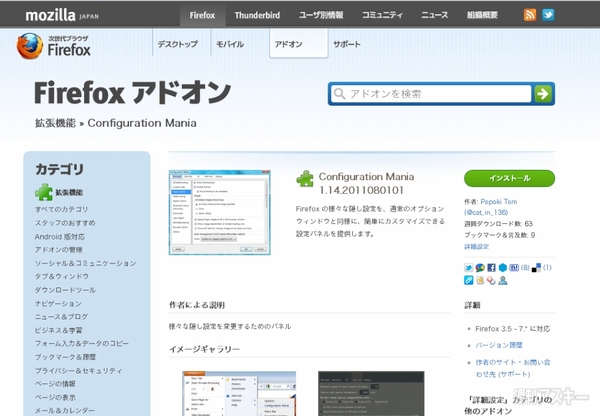The height and width of the screenshot is (416, 600).
Task: Open 作者のサイト・お問い合わせ先 link
Action: coord(513,368)
